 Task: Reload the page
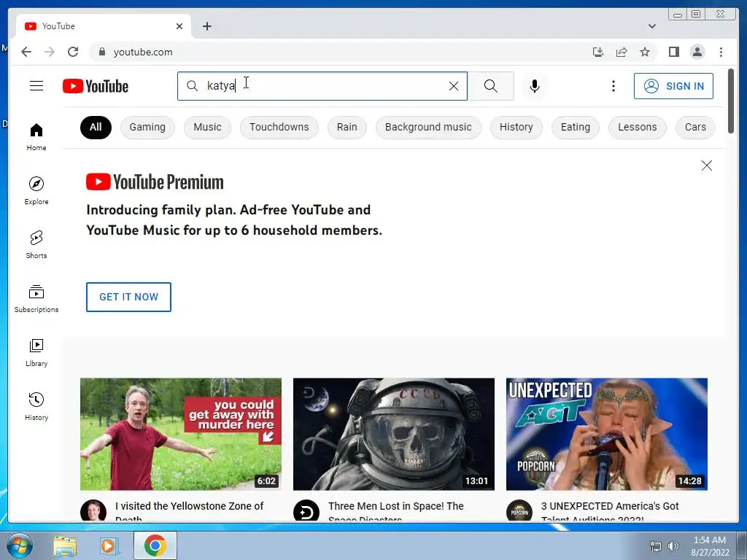(73, 52)
